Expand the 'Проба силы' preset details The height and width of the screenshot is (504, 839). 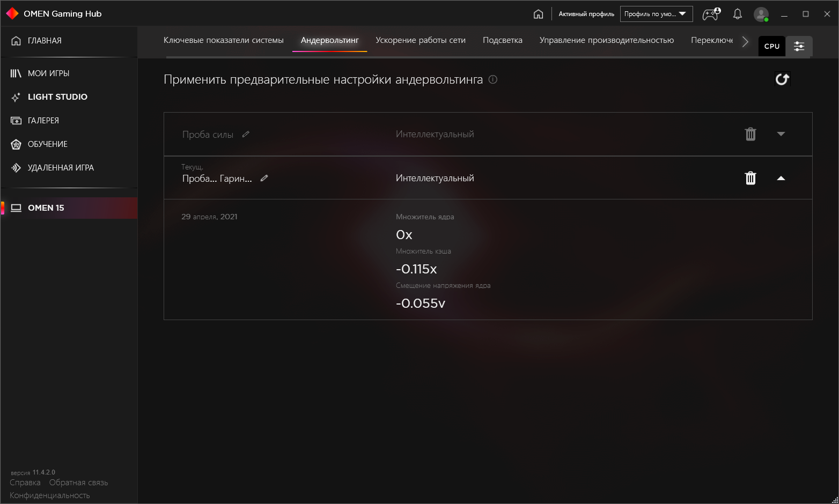(781, 134)
